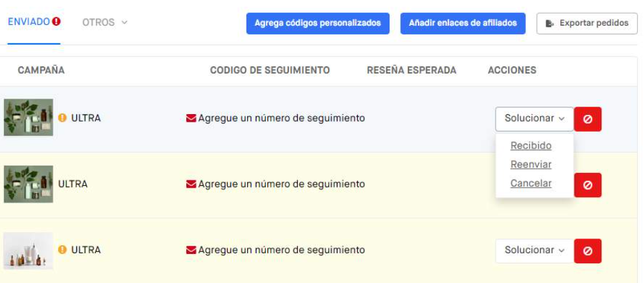
Task: Click red cancel icon in first row
Action: pos(588,119)
